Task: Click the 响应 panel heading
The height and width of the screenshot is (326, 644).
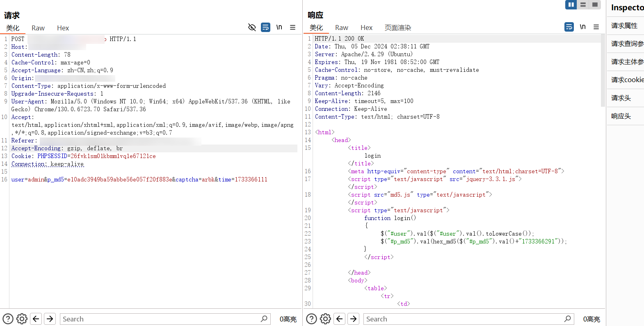Action: (x=315, y=15)
